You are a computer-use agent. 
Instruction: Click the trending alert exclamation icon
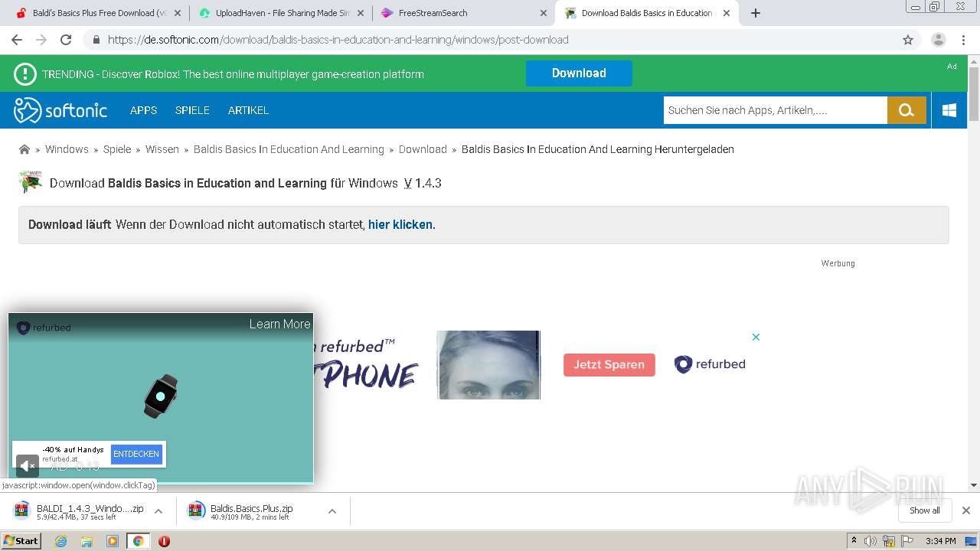point(25,74)
